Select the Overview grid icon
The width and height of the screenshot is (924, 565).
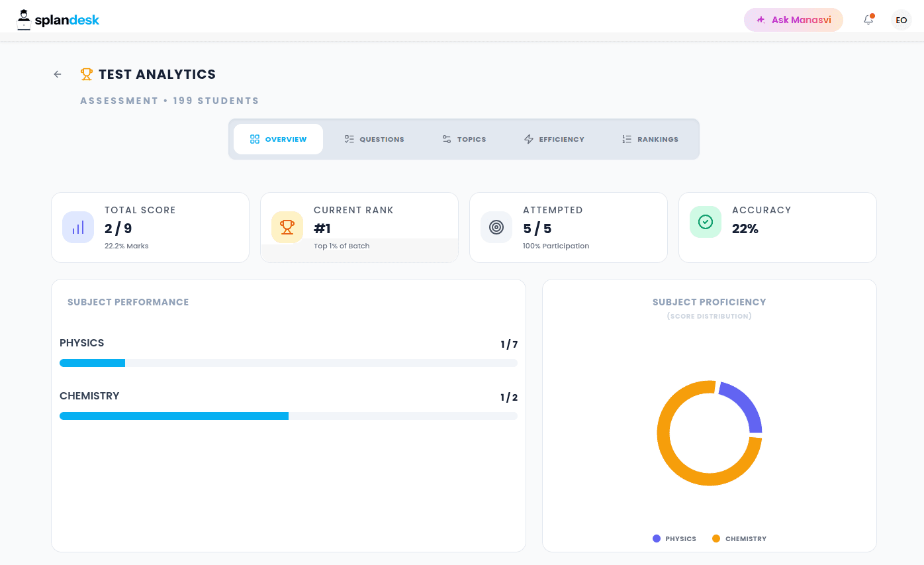click(x=255, y=139)
